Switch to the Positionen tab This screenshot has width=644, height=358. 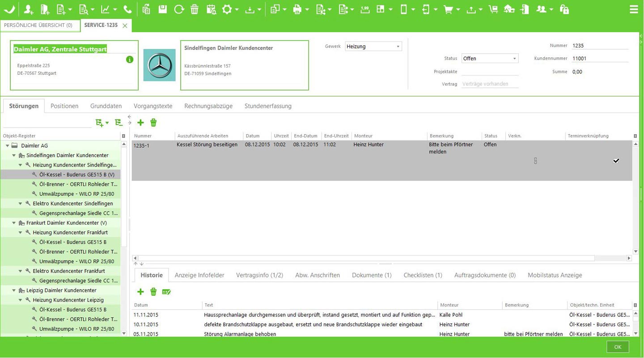pyautogui.click(x=64, y=106)
